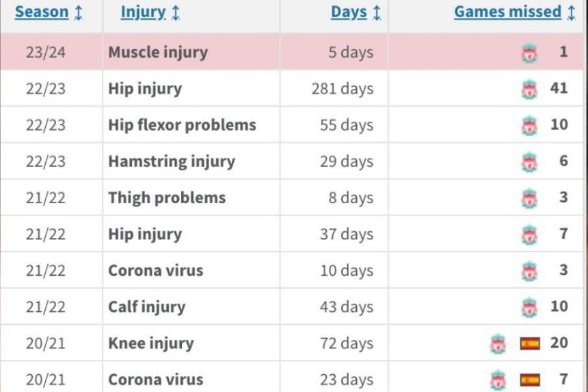The width and height of the screenshot is (588, 392).
Task: Toggle sort arrow next to Injury
Action: 175,12
